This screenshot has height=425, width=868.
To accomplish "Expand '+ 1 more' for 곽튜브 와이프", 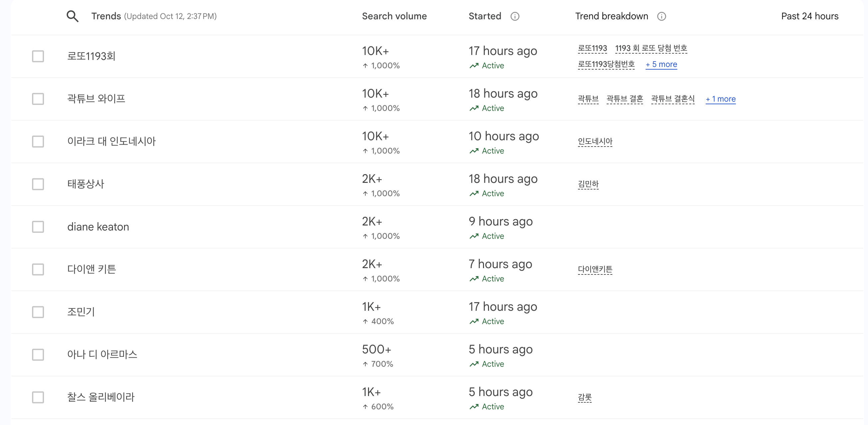I will [720, 99].
